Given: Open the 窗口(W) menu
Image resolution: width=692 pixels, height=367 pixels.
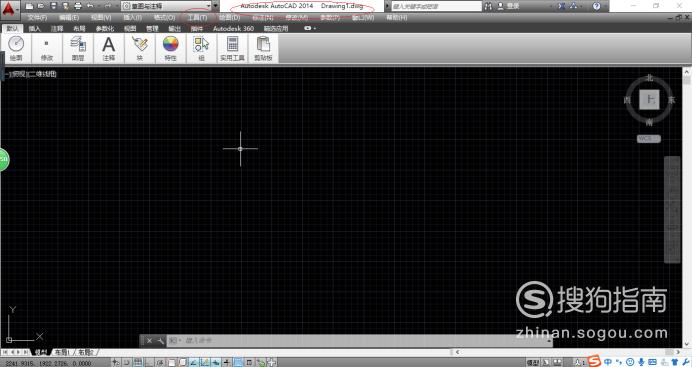Looking at the screenshot, I should point(363,18).
